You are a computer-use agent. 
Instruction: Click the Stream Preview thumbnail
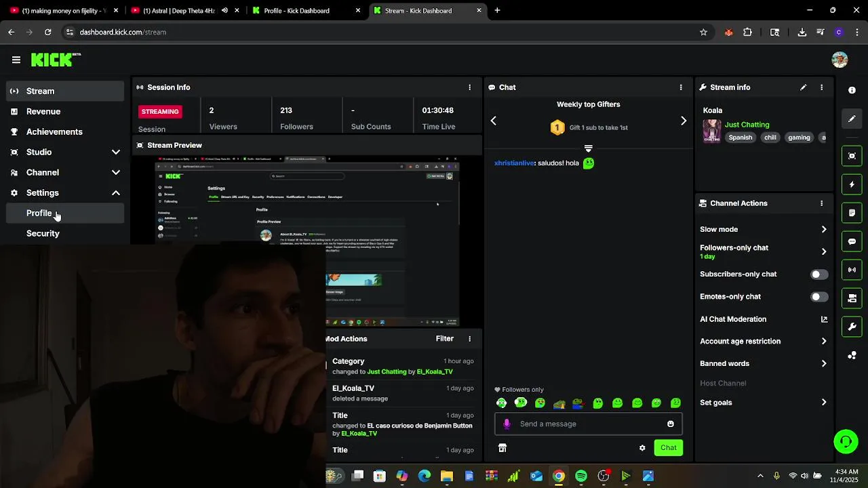pyautogui.click(x=307, y=241)
